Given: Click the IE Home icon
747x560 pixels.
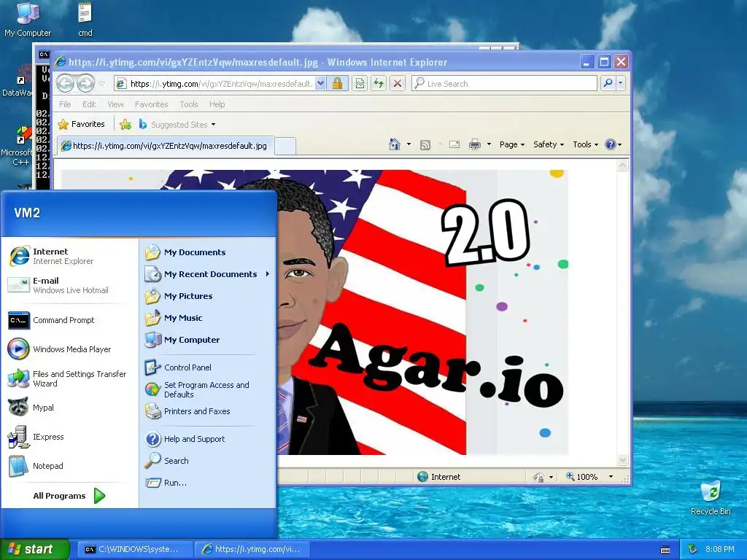Looking at the screenshot, I should (395, 144).
